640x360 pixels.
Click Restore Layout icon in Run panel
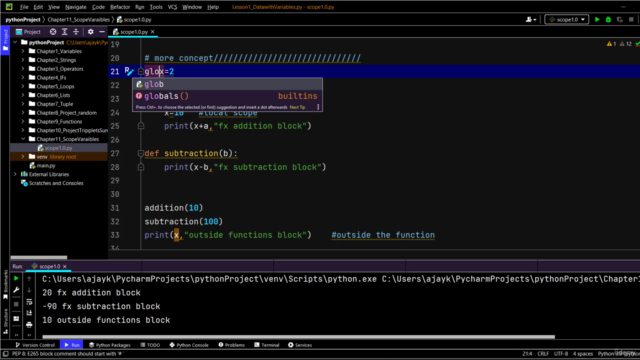click(16, 319)
